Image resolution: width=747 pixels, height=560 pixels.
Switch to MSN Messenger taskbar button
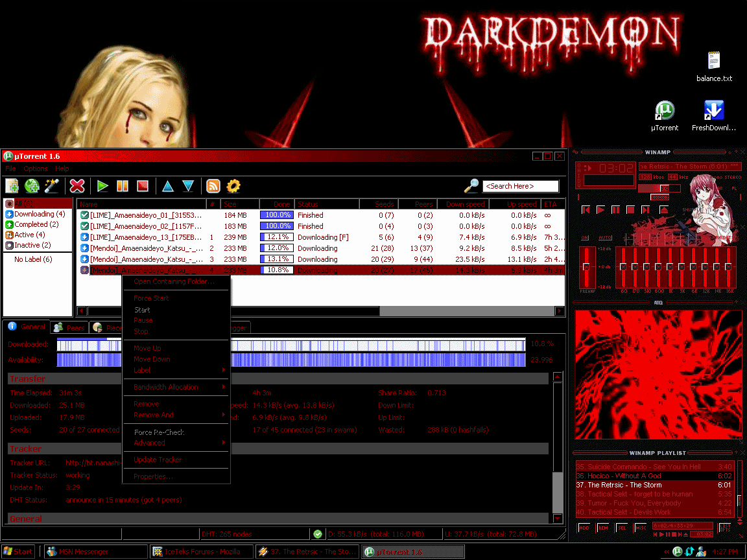[x=96, y=552]
